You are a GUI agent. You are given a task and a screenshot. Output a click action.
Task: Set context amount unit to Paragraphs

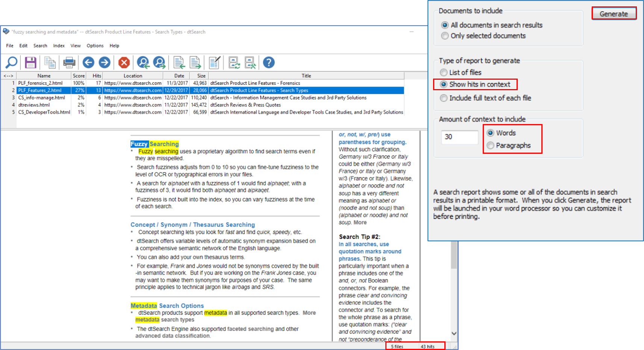(509, 145)
